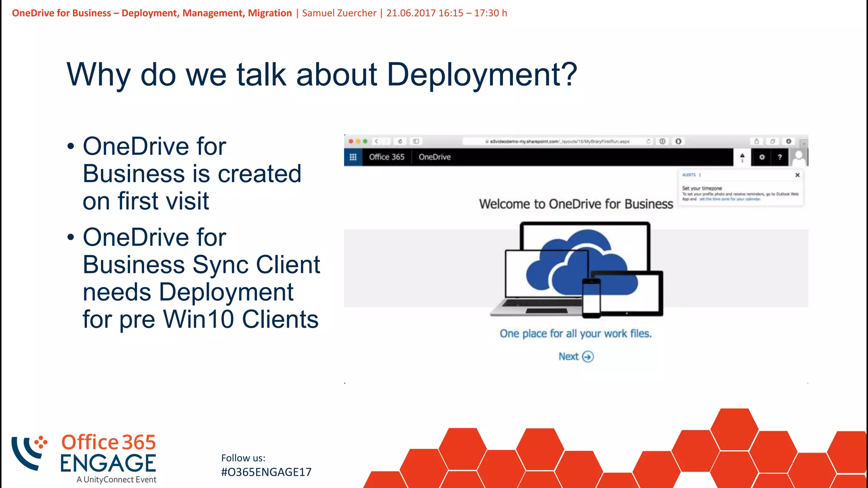
Task: Click the user profile avatar
Action: click(x=799, y=157)
